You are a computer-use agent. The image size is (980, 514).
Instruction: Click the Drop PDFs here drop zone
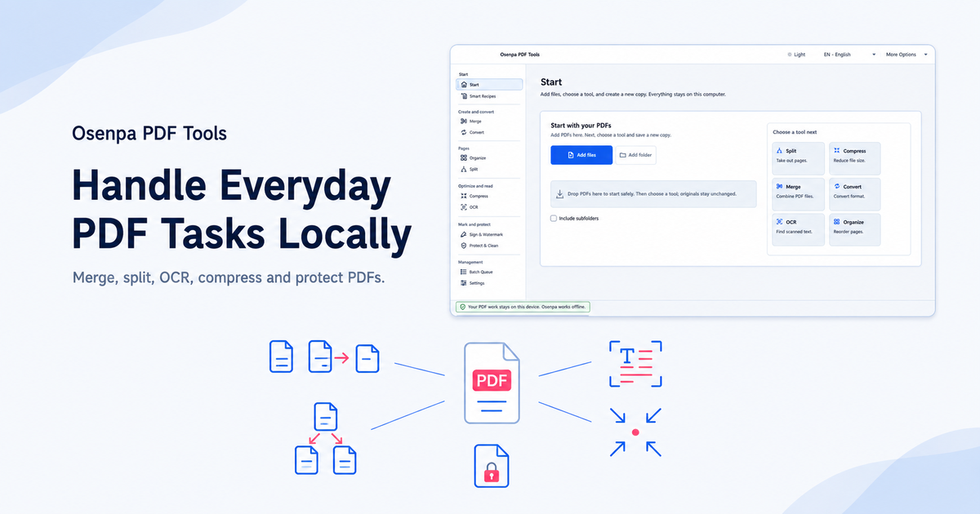[653, 194]
